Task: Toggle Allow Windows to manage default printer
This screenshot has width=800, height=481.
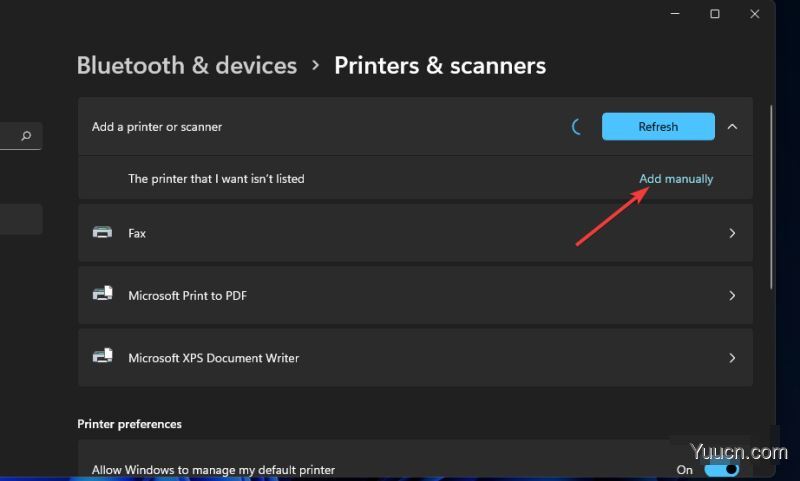Action: click(721, 469)
